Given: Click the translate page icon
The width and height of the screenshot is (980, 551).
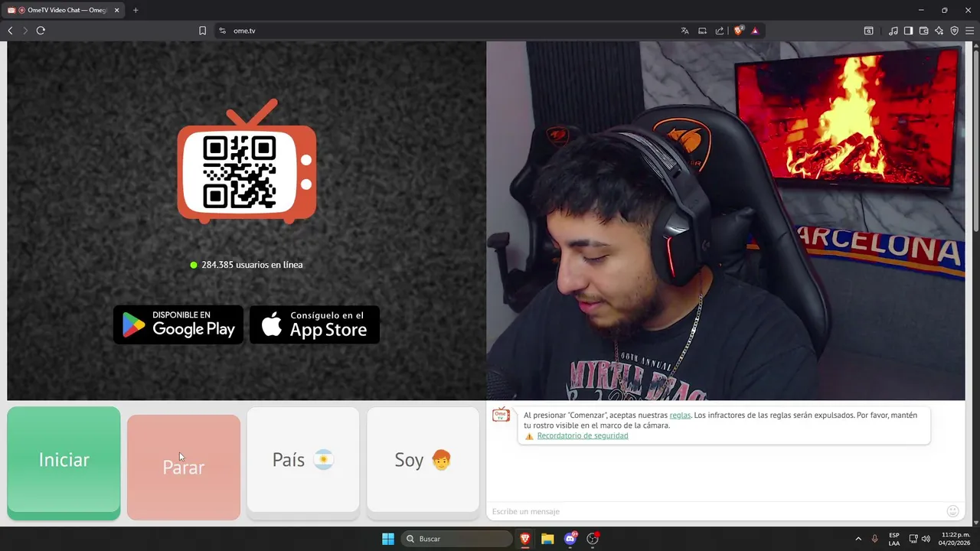Looking at the screenshot, I should coord(684,31).
